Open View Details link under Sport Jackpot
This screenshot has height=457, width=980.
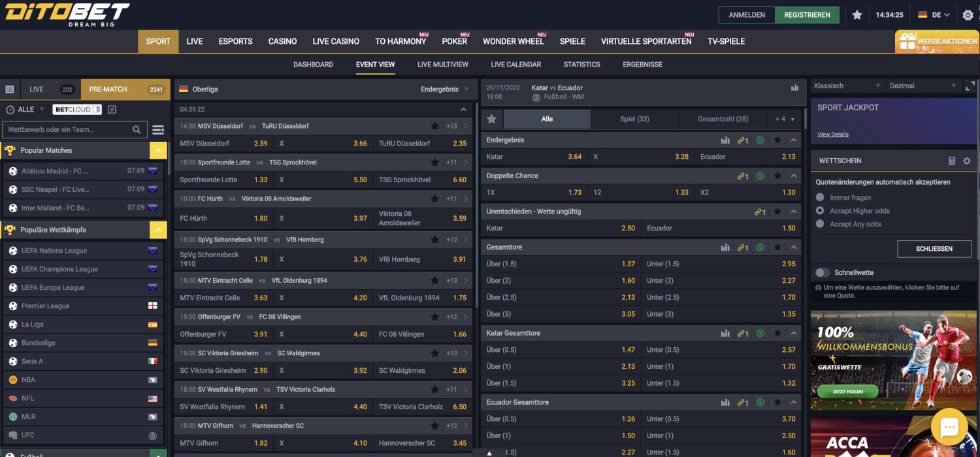[833, 134]
